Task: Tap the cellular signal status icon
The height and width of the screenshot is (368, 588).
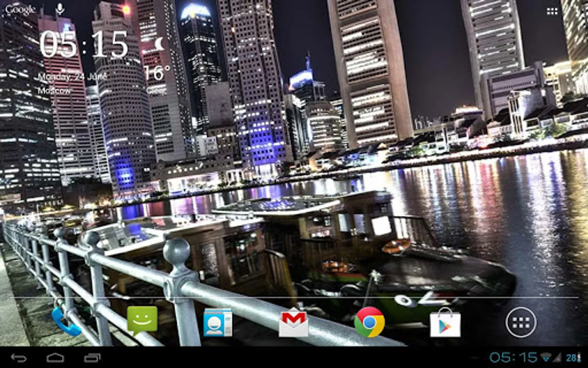Action: 557,357
